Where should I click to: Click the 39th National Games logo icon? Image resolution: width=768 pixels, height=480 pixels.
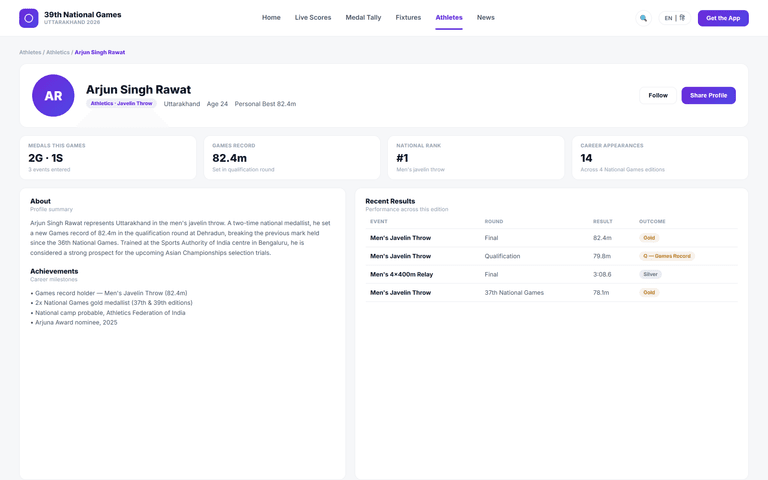pos(28,18)
